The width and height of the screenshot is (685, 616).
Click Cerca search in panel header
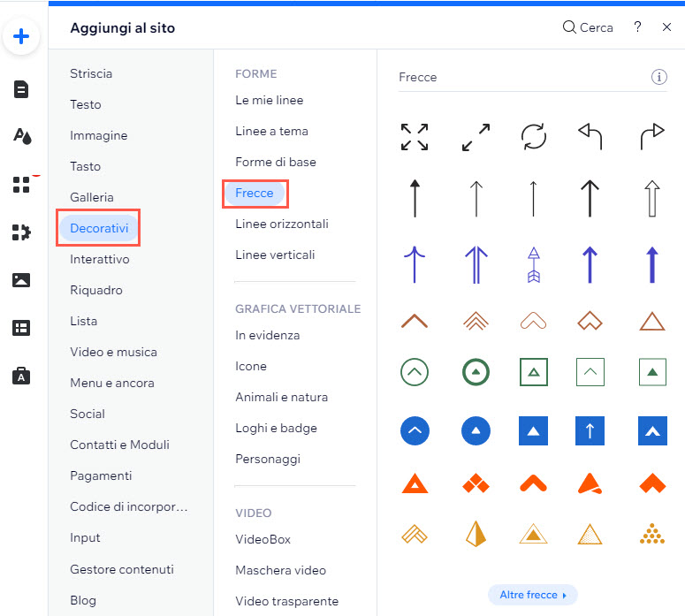click(x=588, y=27)
